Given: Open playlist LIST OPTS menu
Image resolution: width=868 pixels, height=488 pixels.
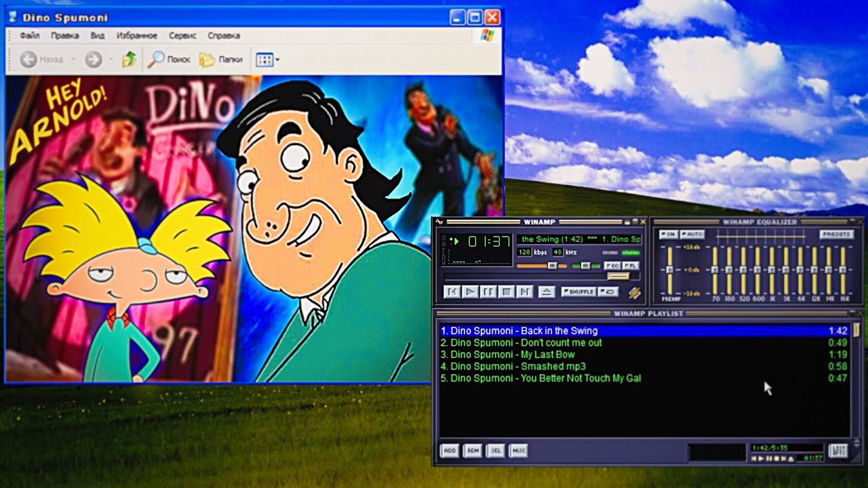Looking at the screenshot, I should 838,451.
